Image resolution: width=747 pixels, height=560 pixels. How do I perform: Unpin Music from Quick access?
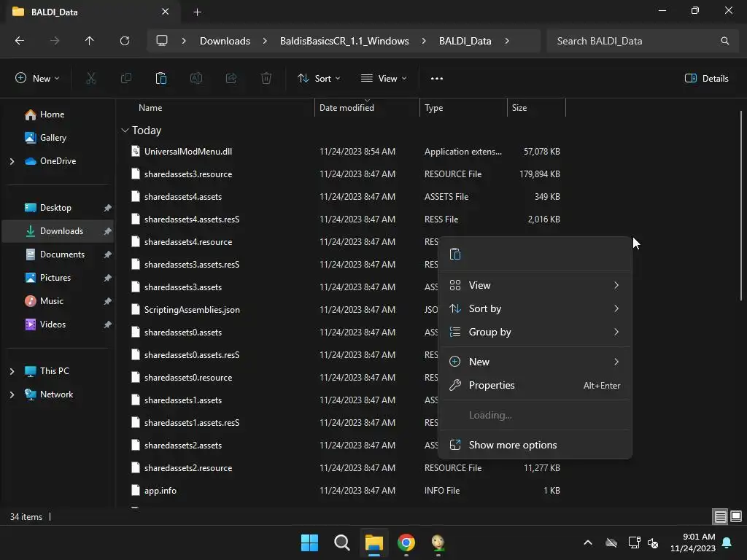[108, 301]
